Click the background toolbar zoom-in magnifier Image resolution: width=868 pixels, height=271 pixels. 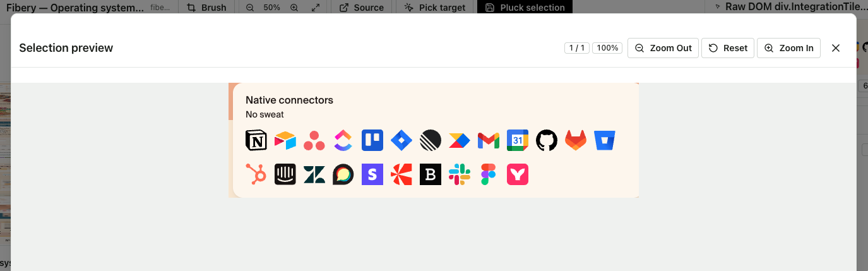[x=294, y=8]
